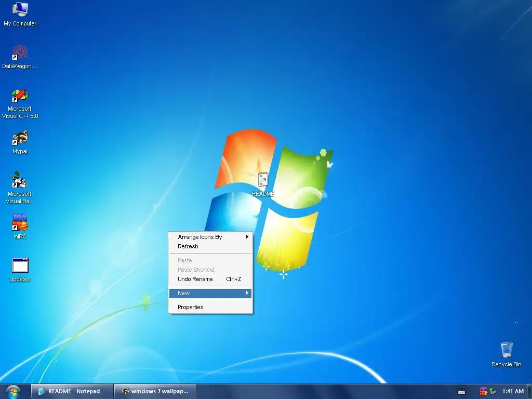Switch to windows 7 wallpaper taskbar button
The width and height of the screenshot is (532, 399).
coord(155,391)
